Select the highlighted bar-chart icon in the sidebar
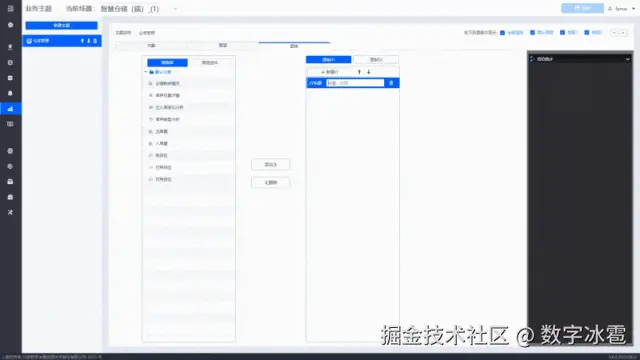Viewport: 640px width, 360px height. 10,109
